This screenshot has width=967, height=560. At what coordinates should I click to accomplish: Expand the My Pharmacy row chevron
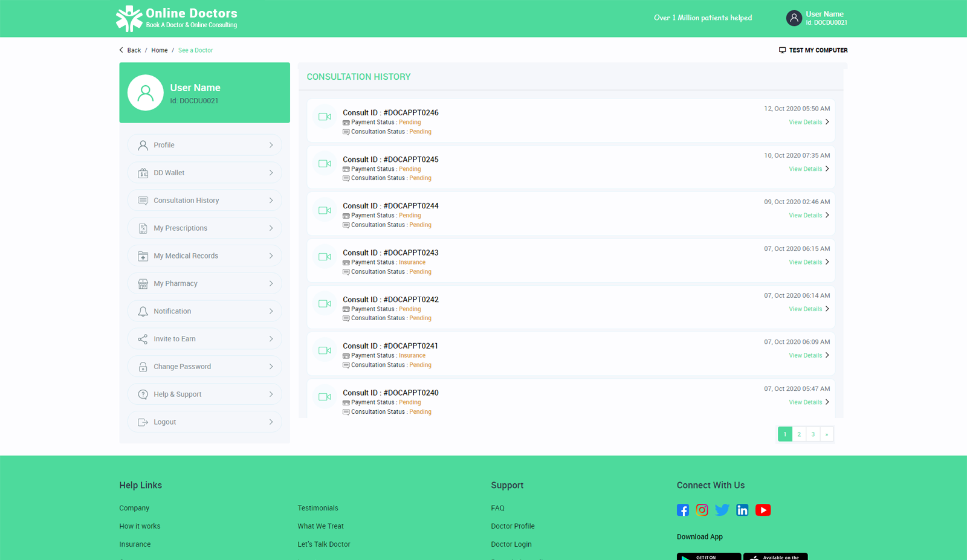(x=271, y=284)
